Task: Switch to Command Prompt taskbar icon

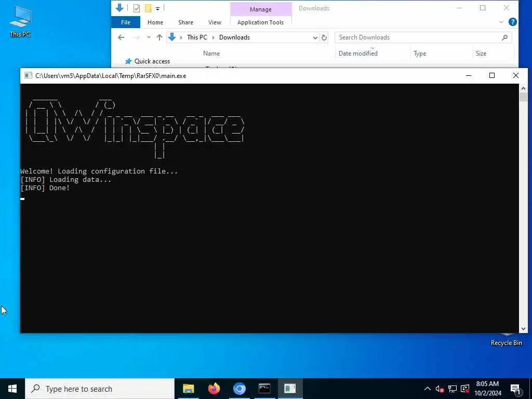Action: 264,389
